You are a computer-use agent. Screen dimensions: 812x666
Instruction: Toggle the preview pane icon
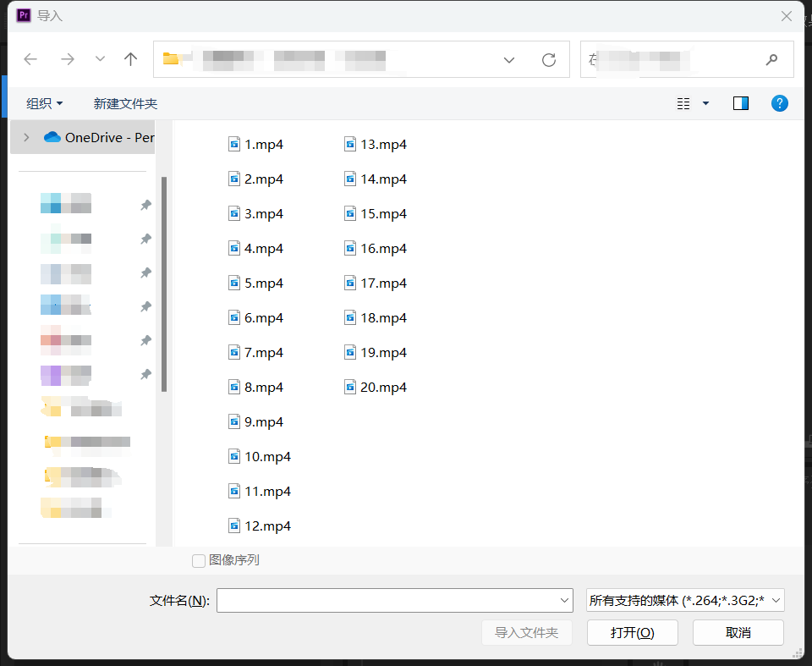point(741,103)
